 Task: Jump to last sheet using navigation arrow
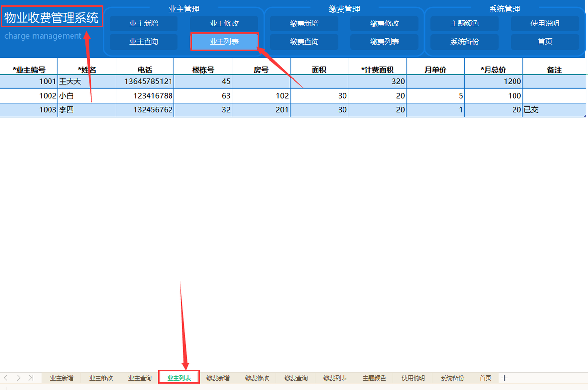(x=31, y=378)
